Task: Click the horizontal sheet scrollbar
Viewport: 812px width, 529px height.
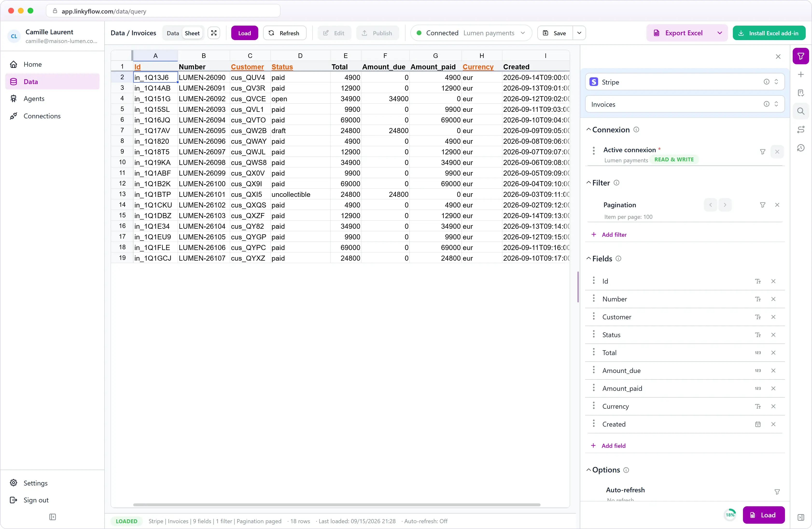Action: point(336,505)
